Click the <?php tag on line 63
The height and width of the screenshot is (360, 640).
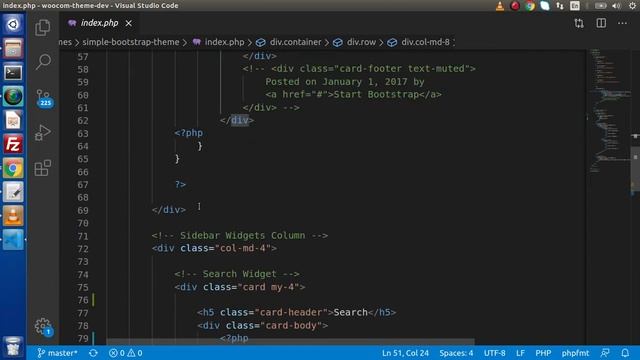click(189, 133)
